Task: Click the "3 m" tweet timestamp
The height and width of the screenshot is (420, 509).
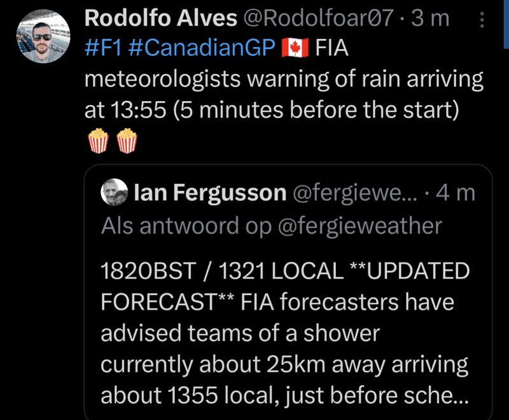Action: click(430, 18)
